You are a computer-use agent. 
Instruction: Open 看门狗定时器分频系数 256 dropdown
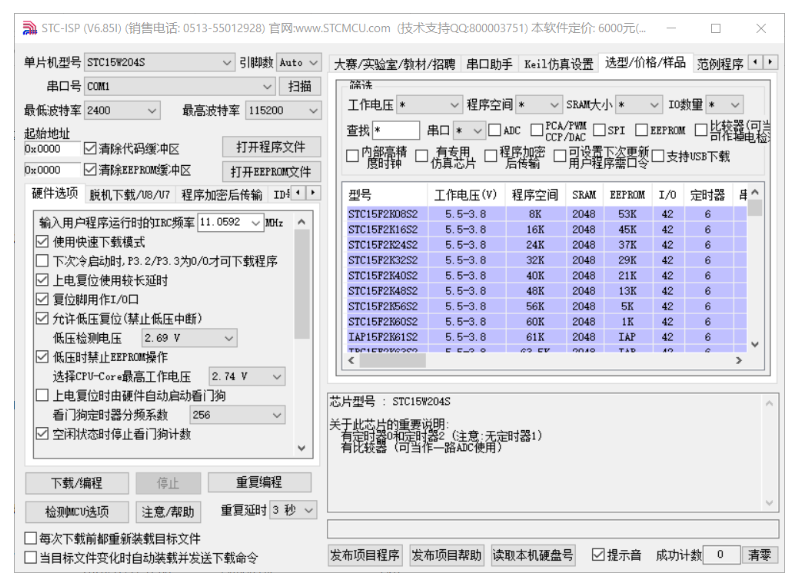(x=237, y=415)
